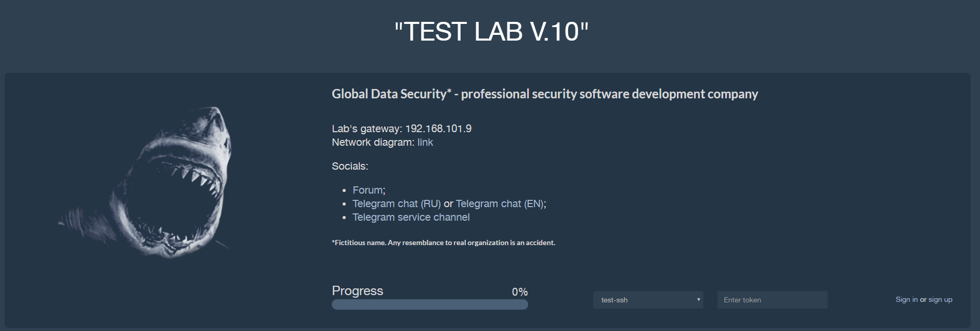Open the test-ssh task dropdown
Screen dimensions: 980x331
point(648,300)
